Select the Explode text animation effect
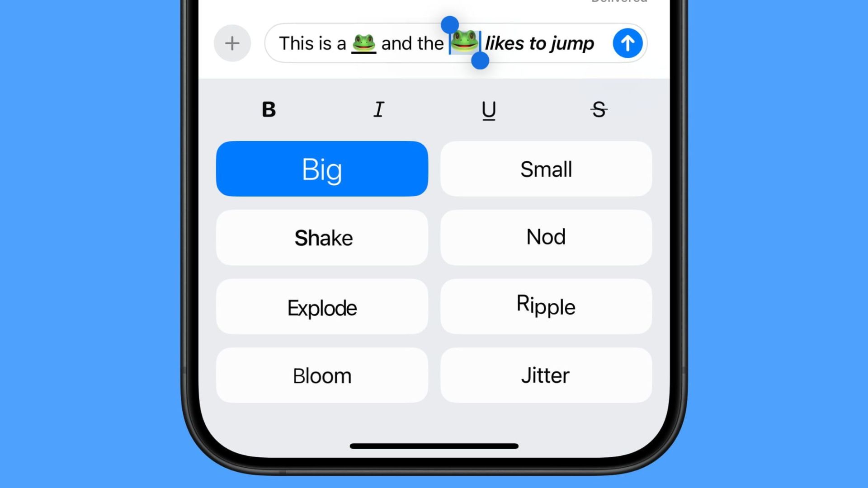Viewport: 868px width, 488px height. [x=322, y=308]
